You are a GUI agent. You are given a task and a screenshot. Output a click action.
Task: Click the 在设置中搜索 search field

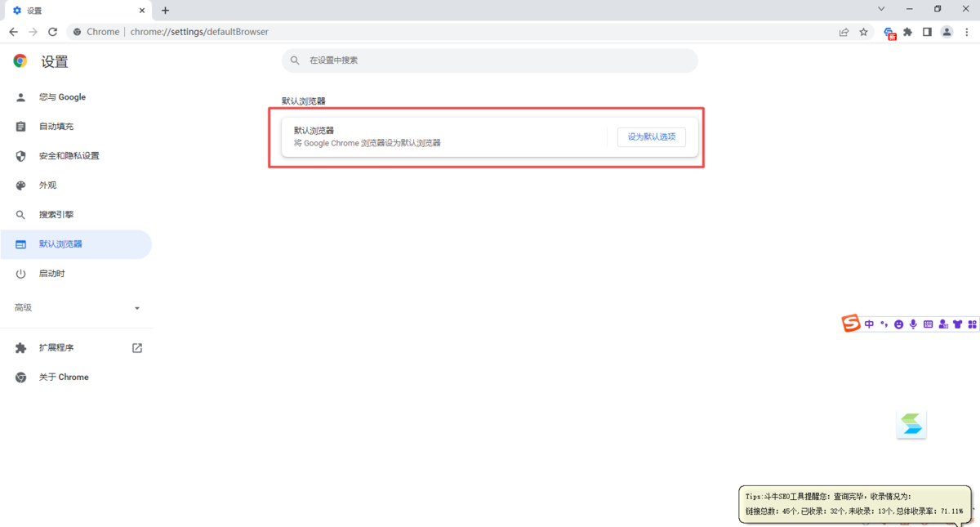pyautogui.click(x=490, y=60)
